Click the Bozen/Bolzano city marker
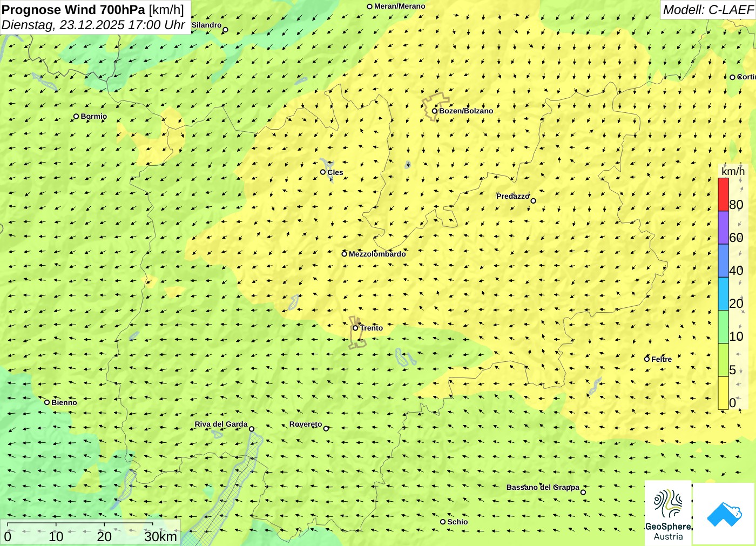This screenshot has height=546, width=756. [435, 111]
